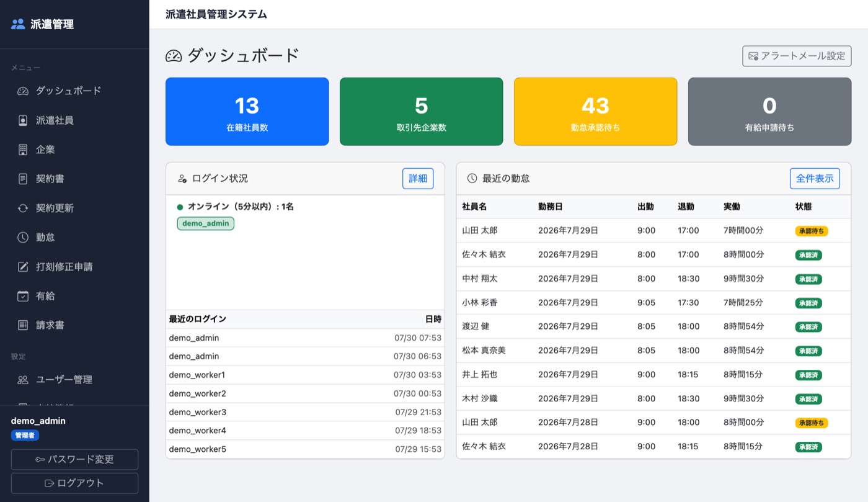Image resolution: width=868 pixels, height=502 pixels.
Task: Click 承認待ち badge for 山田 太郎 7月28日
Action: (812, 423)
